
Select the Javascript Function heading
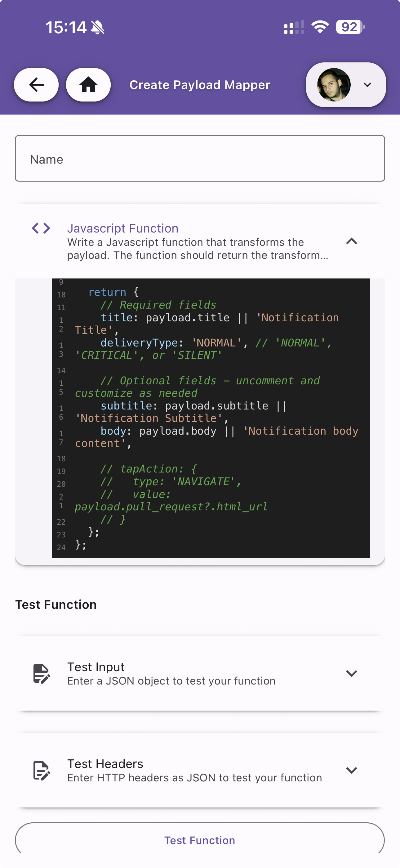[x=122, y=228]
